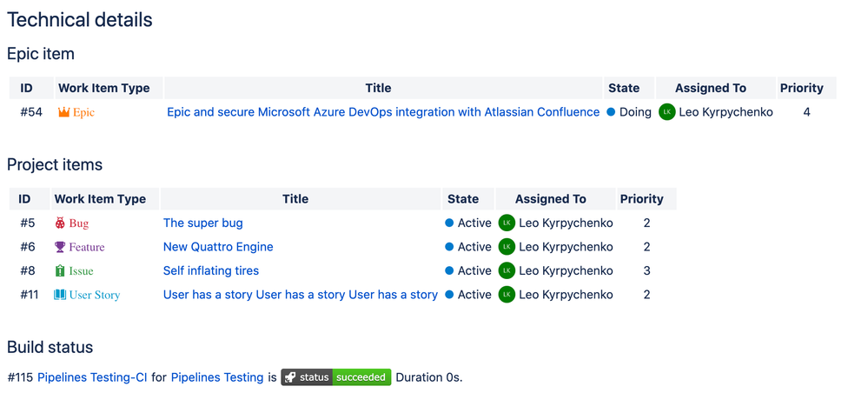The width and height of the screenshot is (868, 413).
Task: Click the Priority header in Project items table
Action: [641, 199]
